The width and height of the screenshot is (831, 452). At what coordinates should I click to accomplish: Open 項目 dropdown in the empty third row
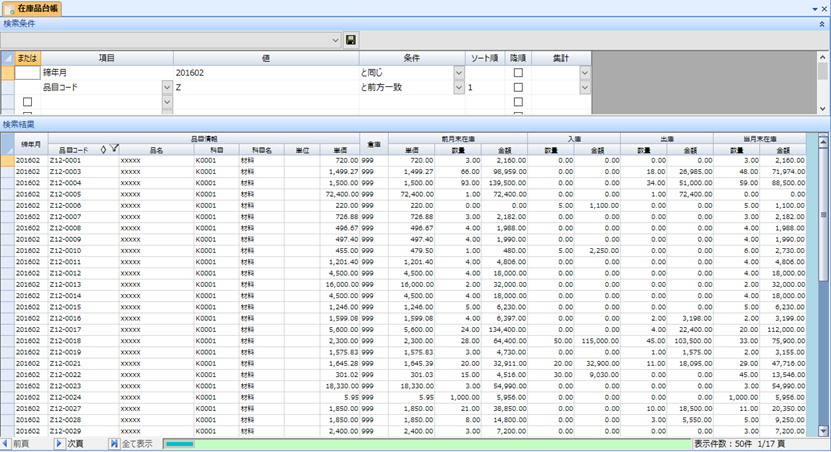pyautogui.click(x=167, y=102)
